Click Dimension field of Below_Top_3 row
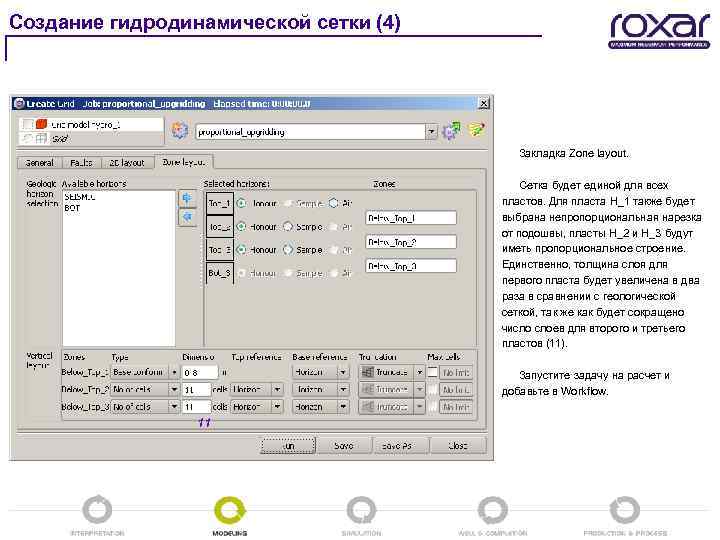Viewport: 720px width, 540px height. 196,407
